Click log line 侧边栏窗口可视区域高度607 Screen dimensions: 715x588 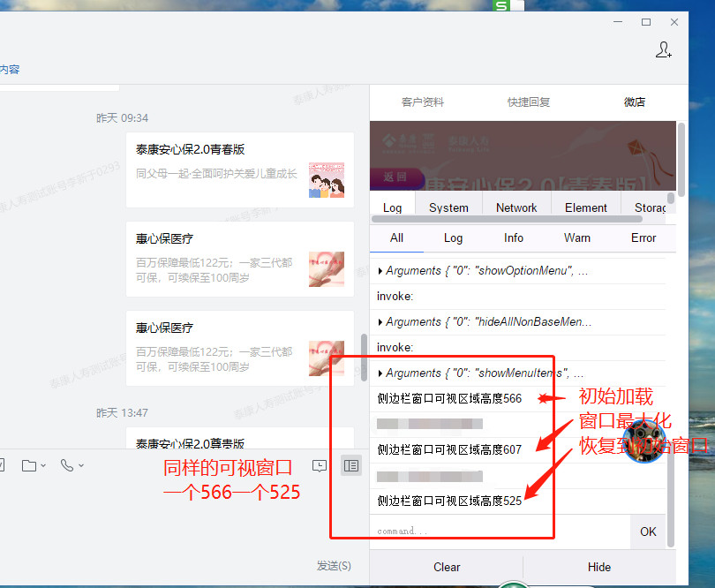pyautogui.click(x=449, y=449)
